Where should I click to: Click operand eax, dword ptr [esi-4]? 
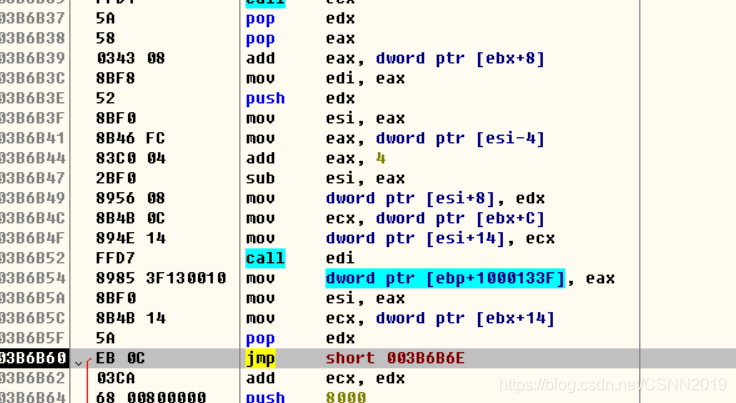435,138
